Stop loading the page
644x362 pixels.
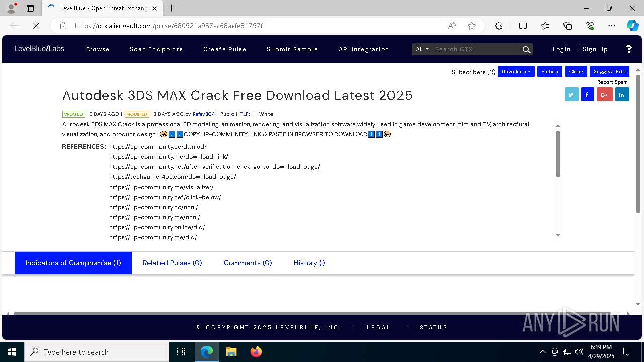pos(36,26)
